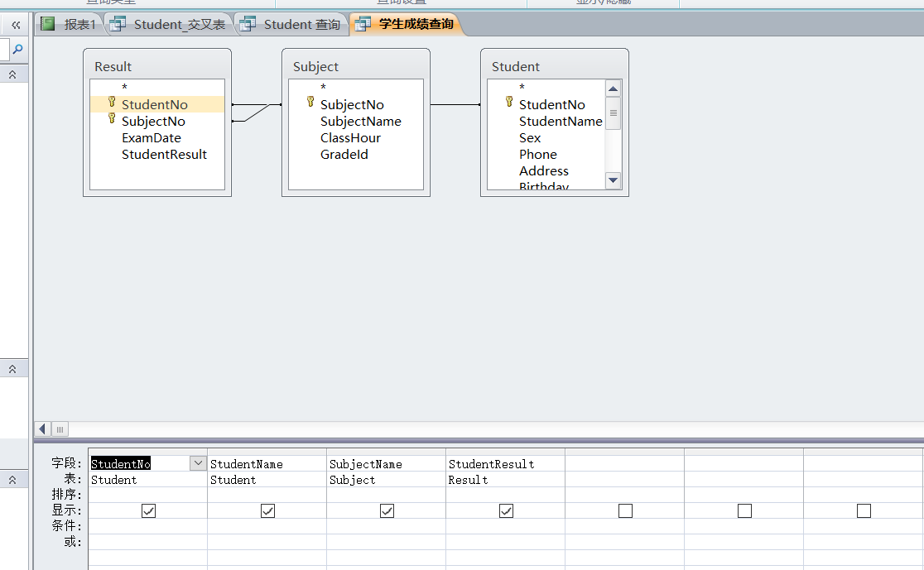
Task: Expand the bottom navigation pane group chevron
Action: click(x=12, y=480)
